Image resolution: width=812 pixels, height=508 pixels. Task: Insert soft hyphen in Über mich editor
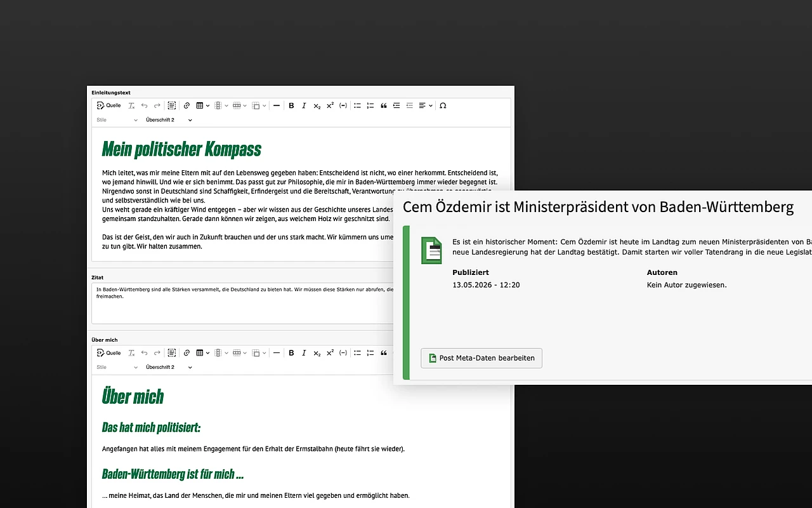tap(343, 352)
